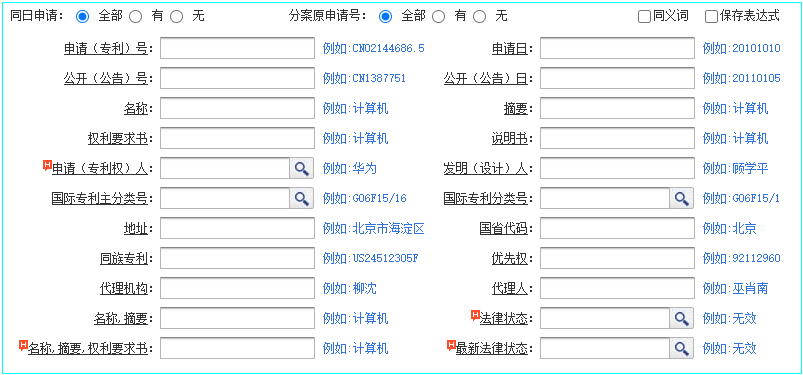Click red note marker by 申请（专利权）人

pyautogui.click(x=48, y=165)
